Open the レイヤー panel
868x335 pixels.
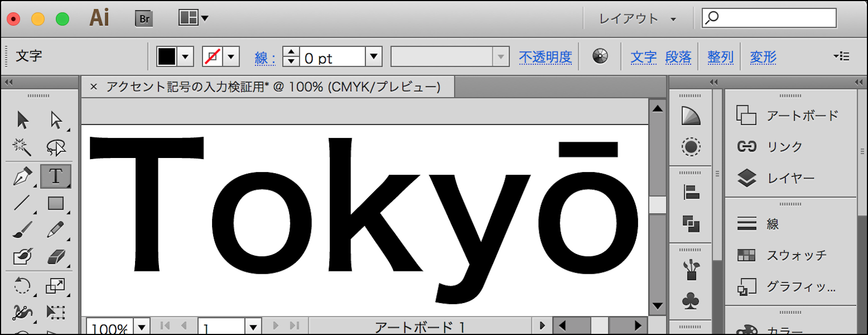[790, 178]
